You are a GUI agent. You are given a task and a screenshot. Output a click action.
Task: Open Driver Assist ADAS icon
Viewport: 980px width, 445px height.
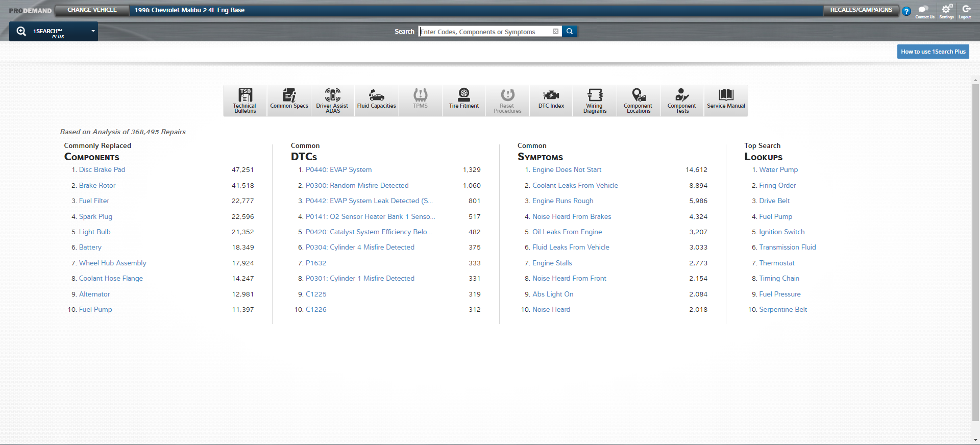click(x=332, y=101)
